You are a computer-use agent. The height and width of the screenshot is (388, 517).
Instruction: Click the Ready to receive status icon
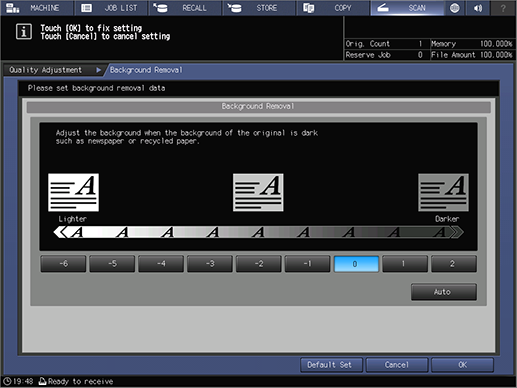tap(42, 381)
